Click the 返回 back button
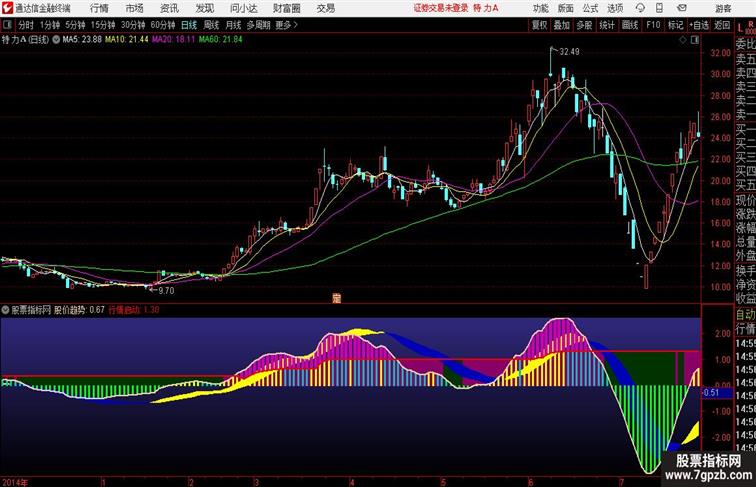756x487 pixels. 722,25
